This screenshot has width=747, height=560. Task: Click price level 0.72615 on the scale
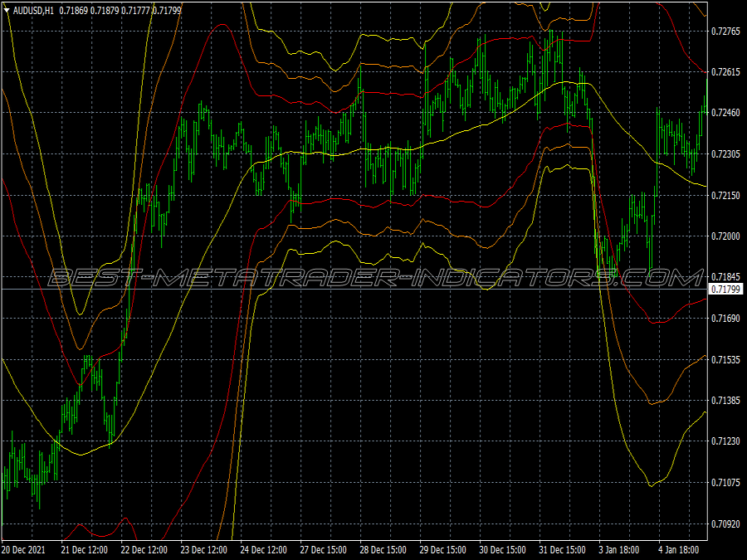tap(725, 72)
